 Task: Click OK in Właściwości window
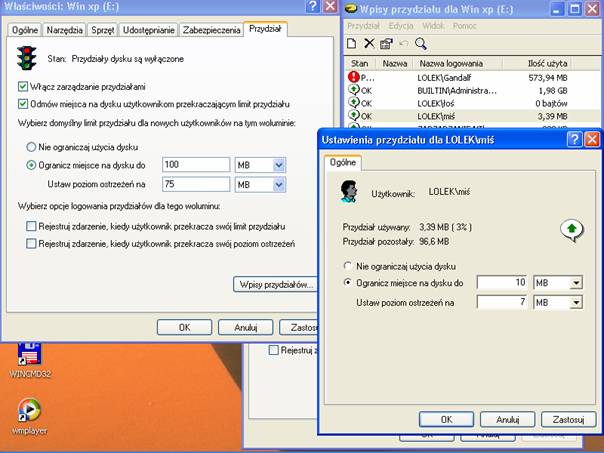[185, 327]
